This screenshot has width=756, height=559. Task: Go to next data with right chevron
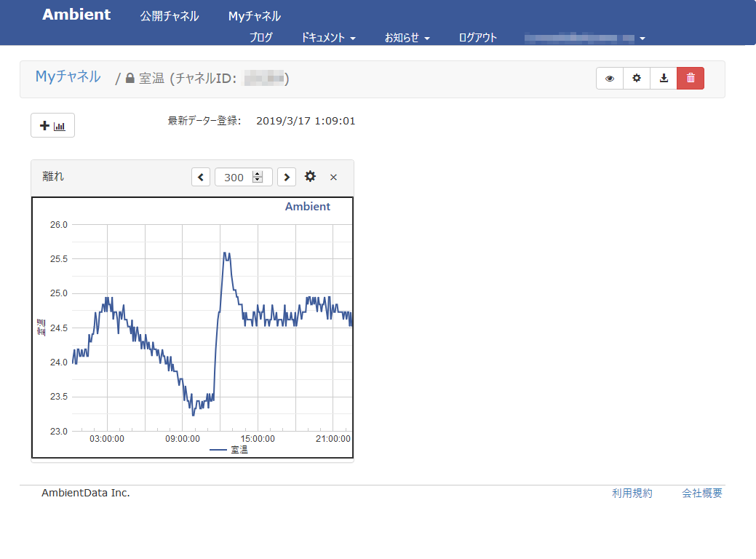pos(287,177)
